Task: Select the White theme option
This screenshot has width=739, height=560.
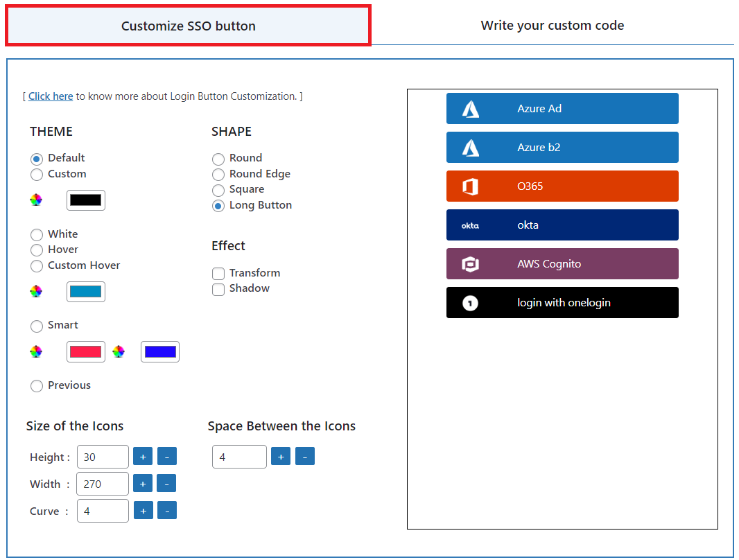Action: tap(36, 234)
